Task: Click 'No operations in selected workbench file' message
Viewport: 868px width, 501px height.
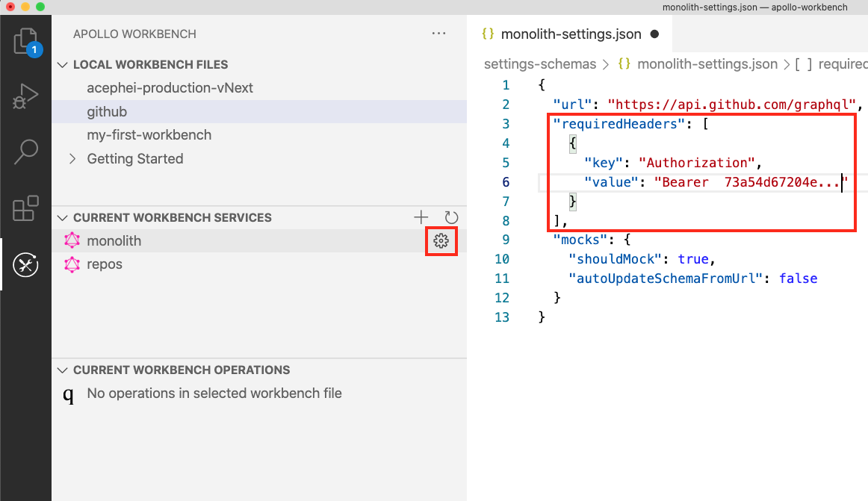Action: click(x=214, y=393)
